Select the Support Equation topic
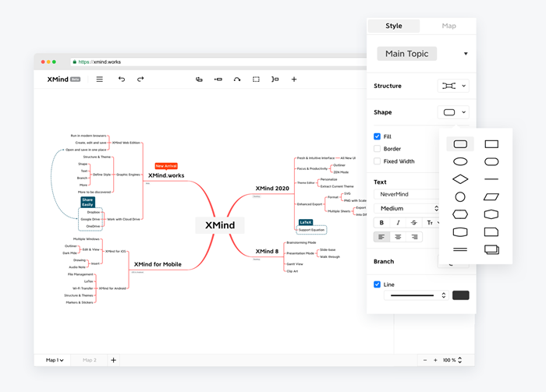 click(311, 230)
